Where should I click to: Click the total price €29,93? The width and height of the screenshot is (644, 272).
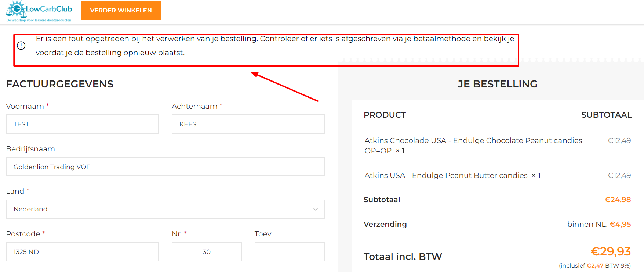[611, 251]
